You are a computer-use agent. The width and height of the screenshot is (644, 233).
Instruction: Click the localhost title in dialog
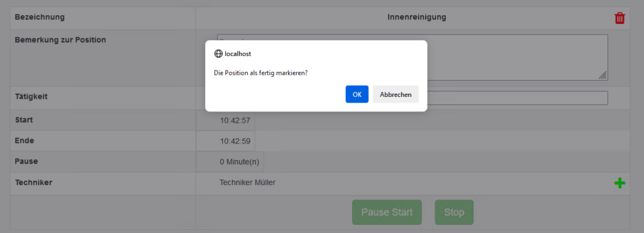coord(238,54)
